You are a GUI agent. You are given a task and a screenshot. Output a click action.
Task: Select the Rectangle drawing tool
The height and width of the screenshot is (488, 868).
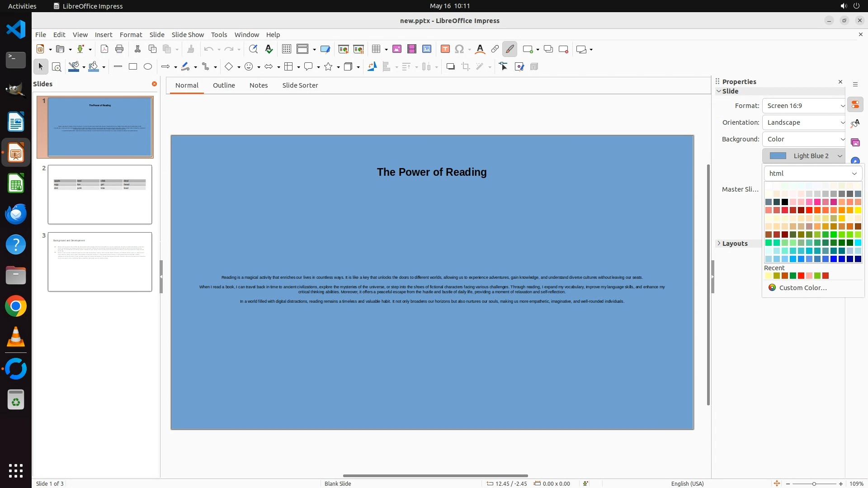pyautogui.click(x=133, y=67)
